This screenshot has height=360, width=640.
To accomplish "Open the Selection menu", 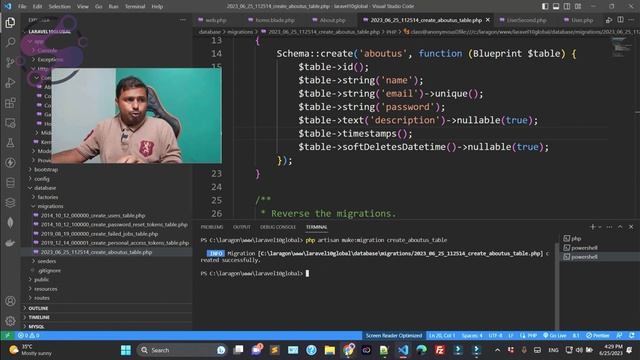I will pos(60,7).
